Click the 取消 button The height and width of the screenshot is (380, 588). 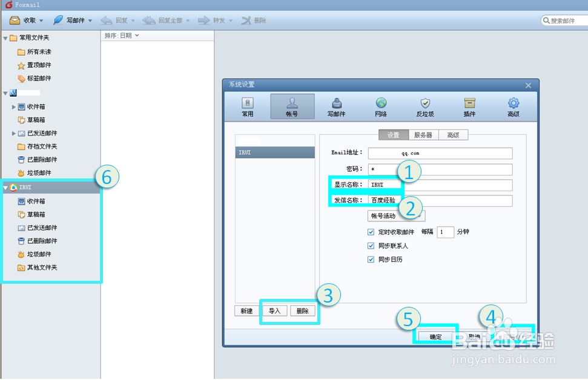474,337
